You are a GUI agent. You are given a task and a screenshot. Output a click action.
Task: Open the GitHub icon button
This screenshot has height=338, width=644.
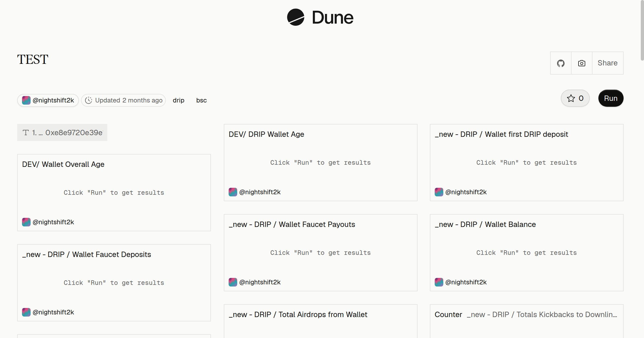click(x=561, y=63)
